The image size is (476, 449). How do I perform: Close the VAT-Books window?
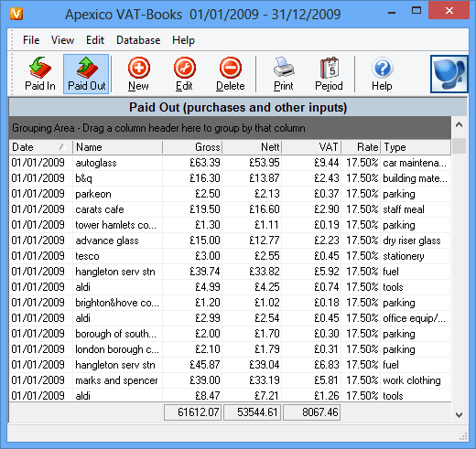click(449, 10)
